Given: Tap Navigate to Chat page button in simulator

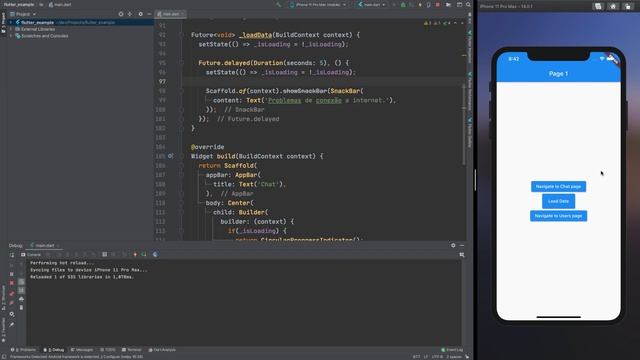Looking at the screenshot, I should [558, 187].
